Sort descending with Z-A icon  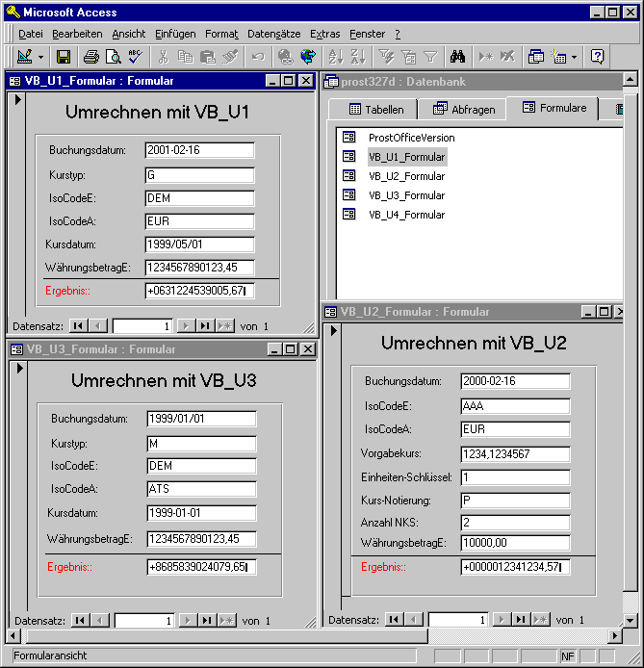(x=358, y=57)
